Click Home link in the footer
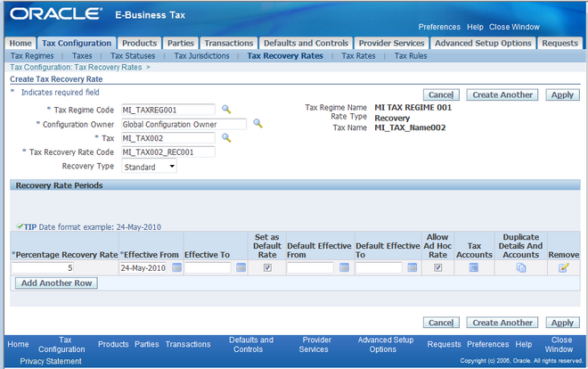The height and width of the screenshot is (369, 588). click(18, 344)
